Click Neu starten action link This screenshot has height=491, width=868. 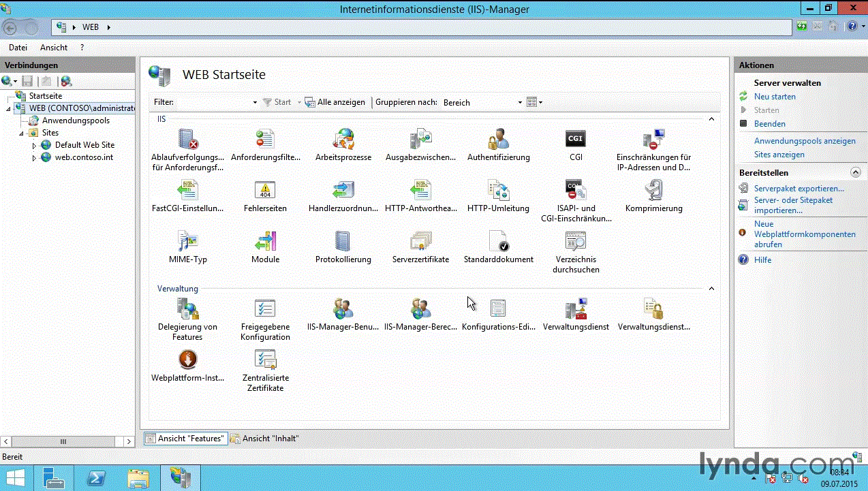[x=775, y=97]
